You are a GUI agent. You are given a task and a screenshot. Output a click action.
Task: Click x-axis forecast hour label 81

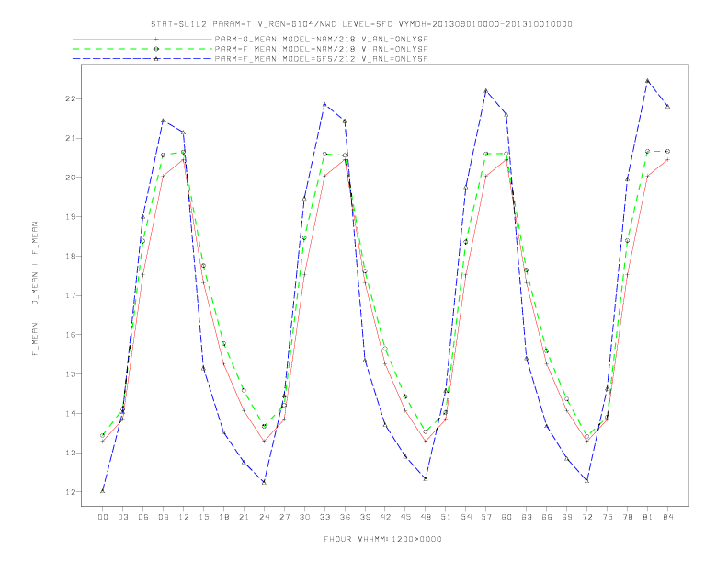pyautogui.click(x=648, y=517)
